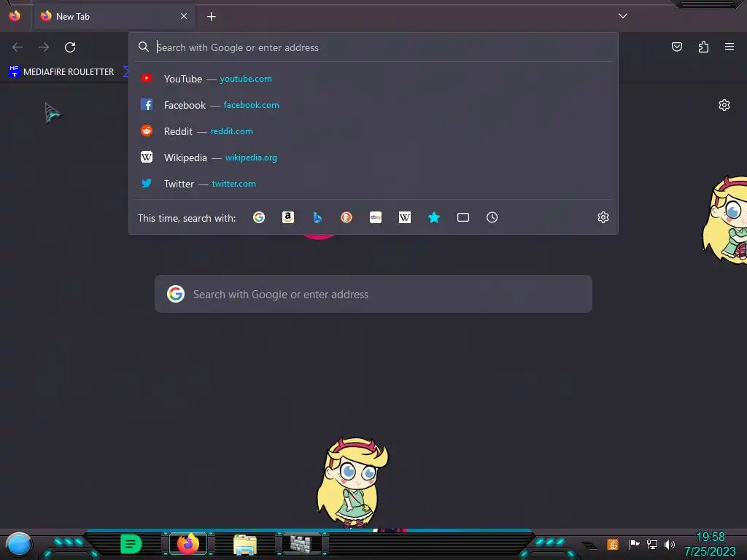Search this time with DuckDuckGo
The width and height of the screenshot is (747, 560).
[x=347, y=217]
